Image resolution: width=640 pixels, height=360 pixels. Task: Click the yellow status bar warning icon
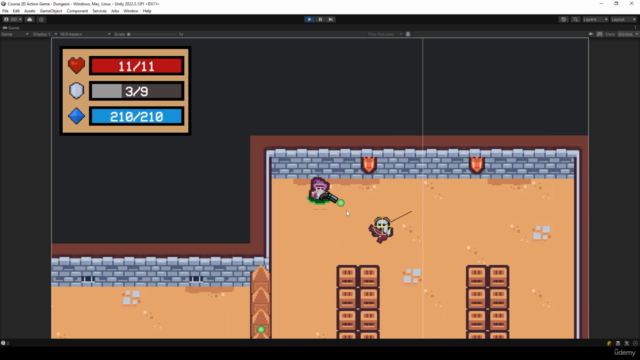click(609, 343)
